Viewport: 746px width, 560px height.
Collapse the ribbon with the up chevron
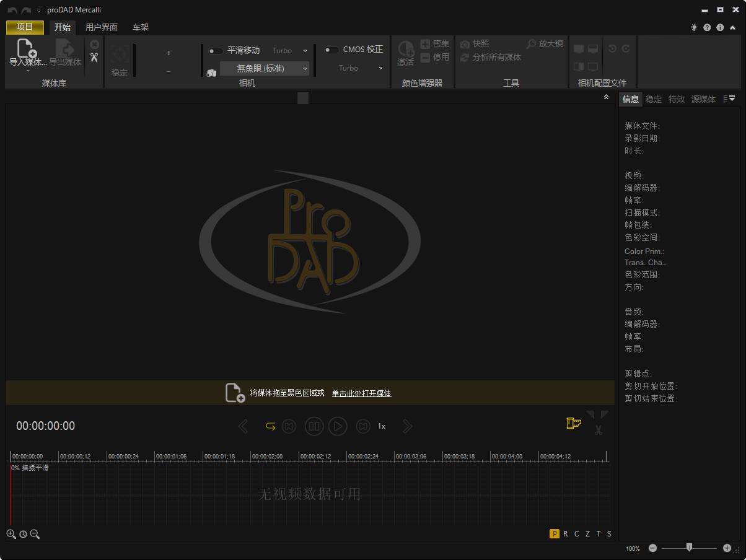pyautogui.click(x=733, y=27)
